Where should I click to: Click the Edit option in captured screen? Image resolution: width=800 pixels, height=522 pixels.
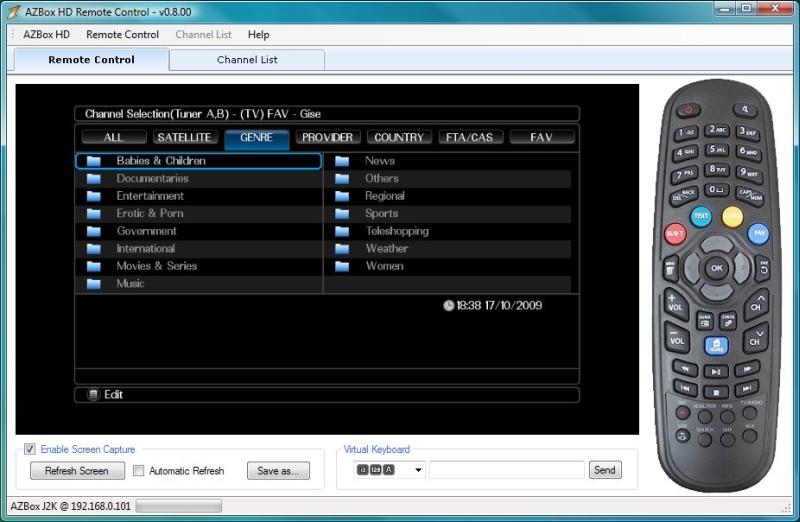tap(106, 394)
